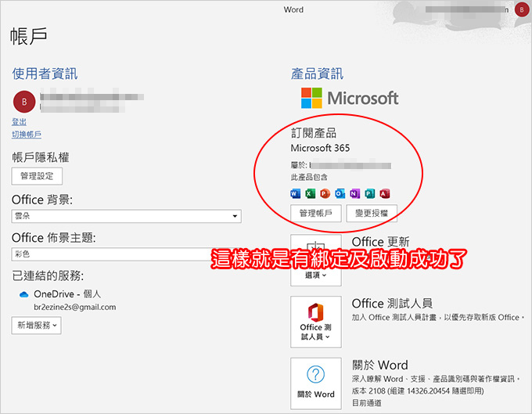Screen dimensions: 532x414
Task: Click the 切換帳戶 link
Action: point(27,135)
